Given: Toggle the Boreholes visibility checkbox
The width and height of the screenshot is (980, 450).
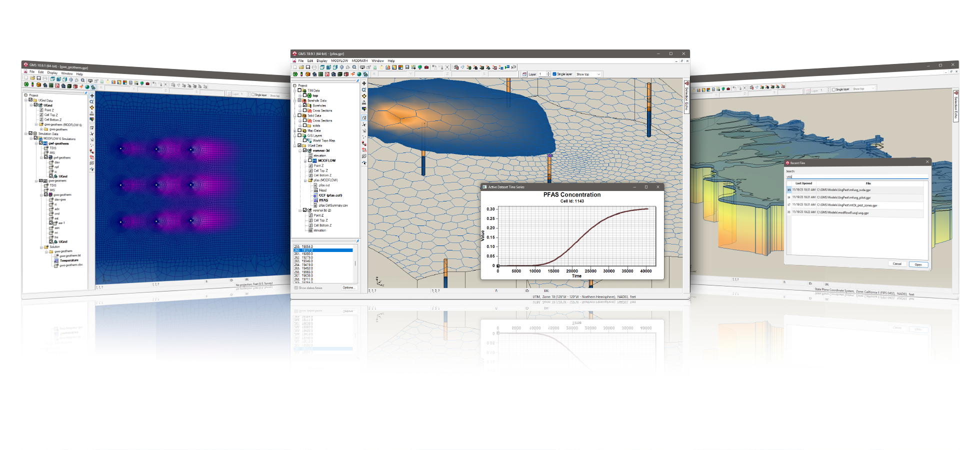Looking at the screenshot, I should [304, 105].
